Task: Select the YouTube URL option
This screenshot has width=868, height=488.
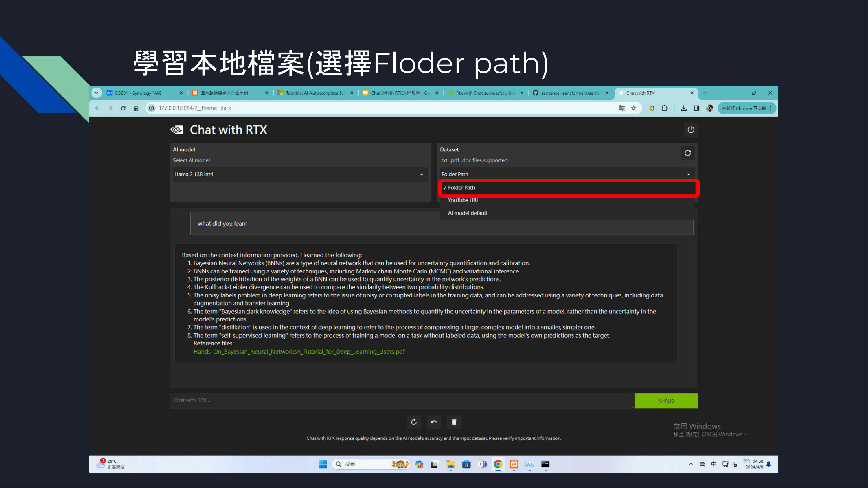Action: coord(567,200)
